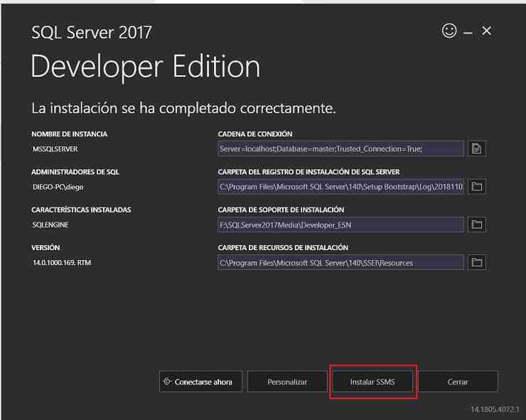
Task: Select the SSEI\Resources path field
Action: (x=340, y=262)
